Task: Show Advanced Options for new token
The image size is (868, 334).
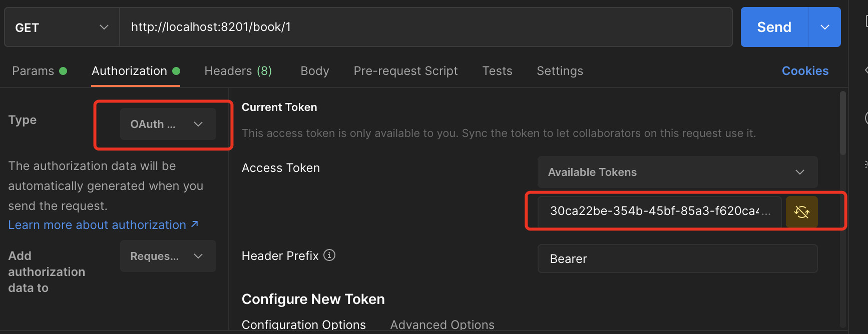Action: point(442,324)
